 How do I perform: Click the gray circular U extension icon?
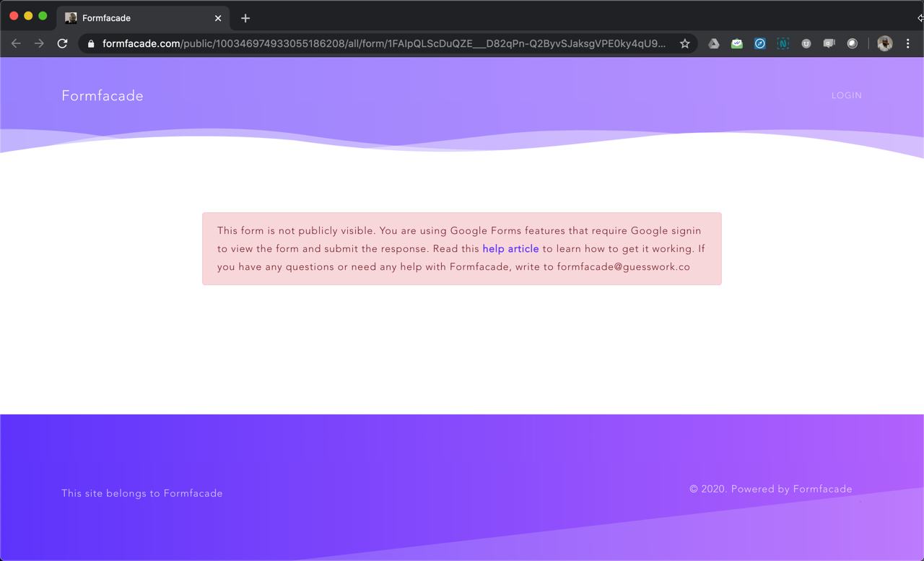[x=806, y=43]
